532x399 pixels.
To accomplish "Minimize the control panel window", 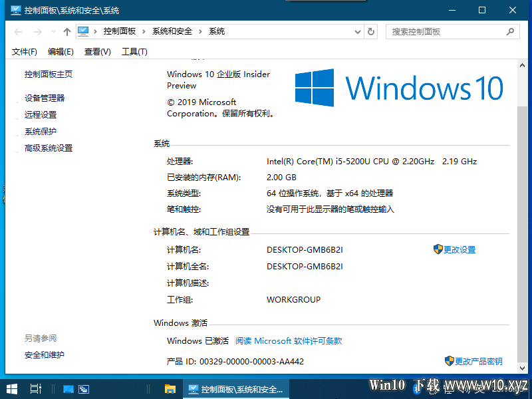I will [x=452, y=10].
